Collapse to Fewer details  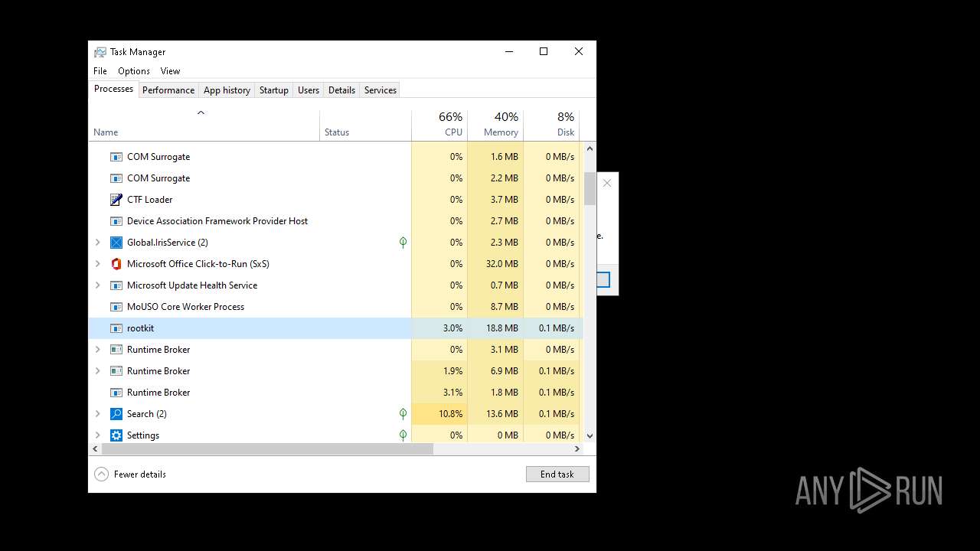130,474
